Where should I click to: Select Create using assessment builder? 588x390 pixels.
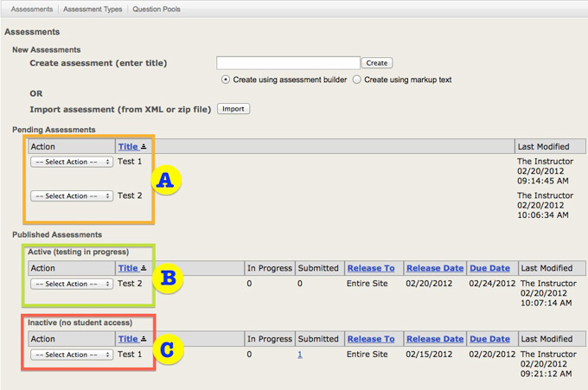pos(226,80)
